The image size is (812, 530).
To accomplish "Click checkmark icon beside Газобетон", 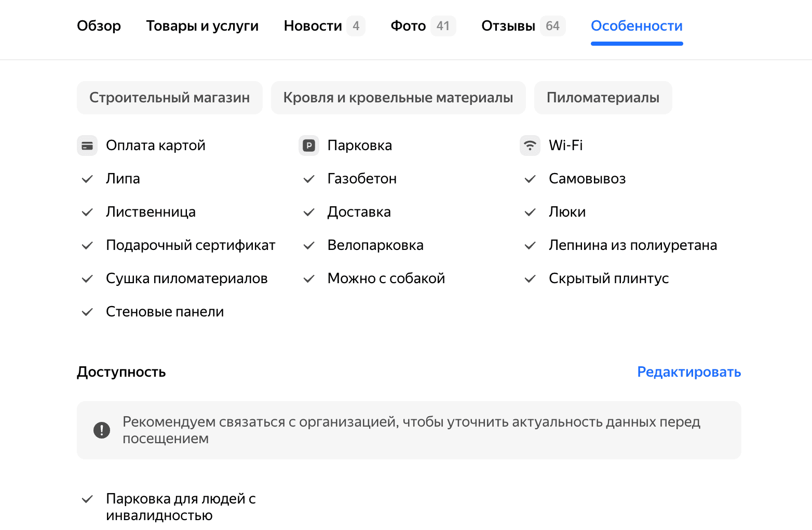I will 309,179.
